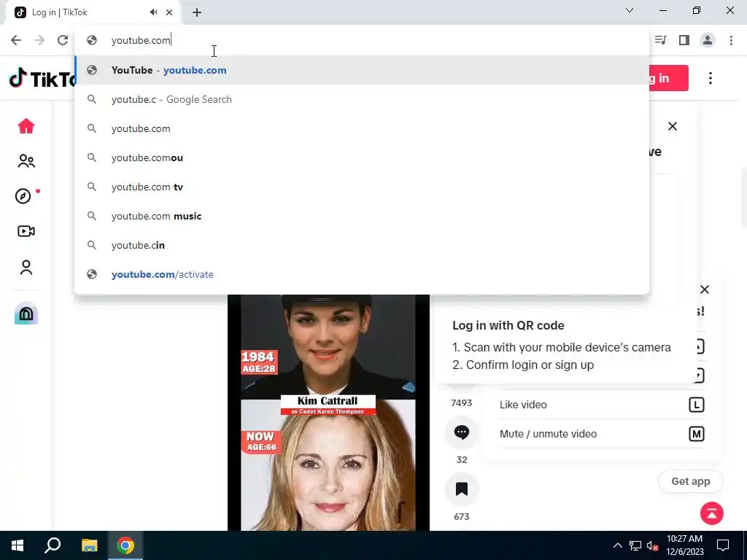Viewport: 747px width, 560px height.
Task: Close the Log in | TikTok tab
Action: (x=169, y=12)
